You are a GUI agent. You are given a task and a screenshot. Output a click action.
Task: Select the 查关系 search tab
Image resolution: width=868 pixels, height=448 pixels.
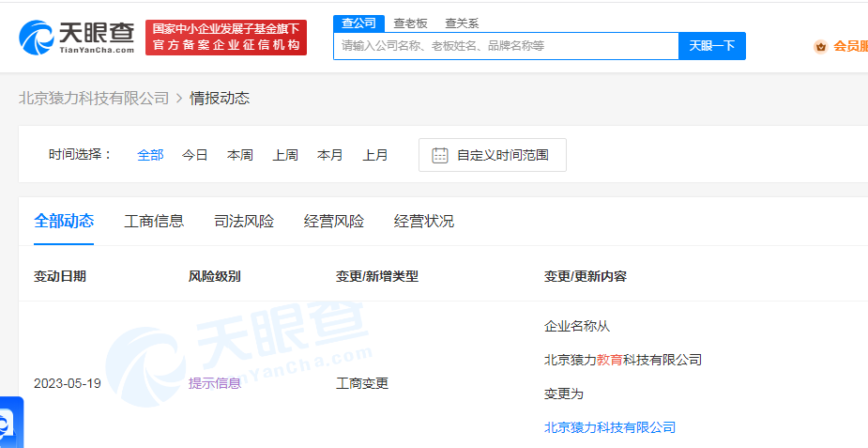tap(462, 23)
